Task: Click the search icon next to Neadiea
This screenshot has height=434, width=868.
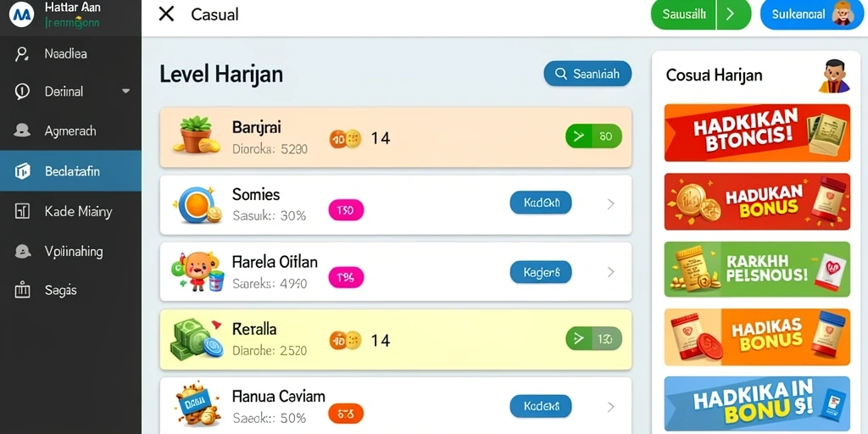Action: 22,53
